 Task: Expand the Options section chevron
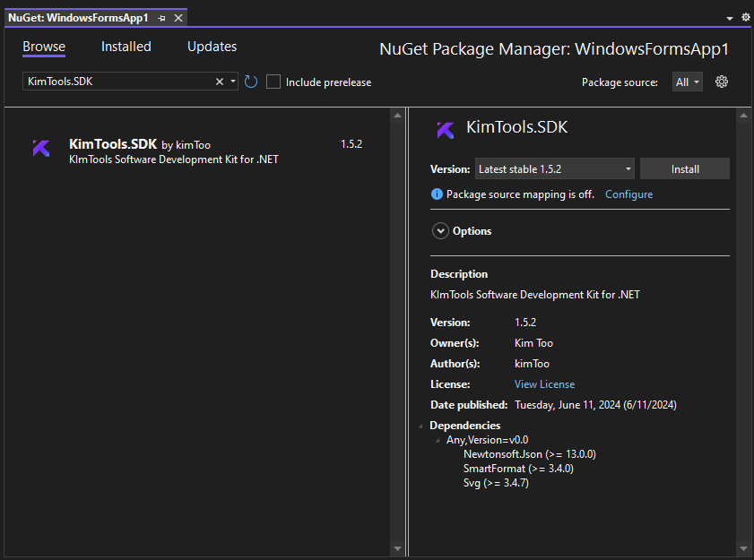(440, 231)
